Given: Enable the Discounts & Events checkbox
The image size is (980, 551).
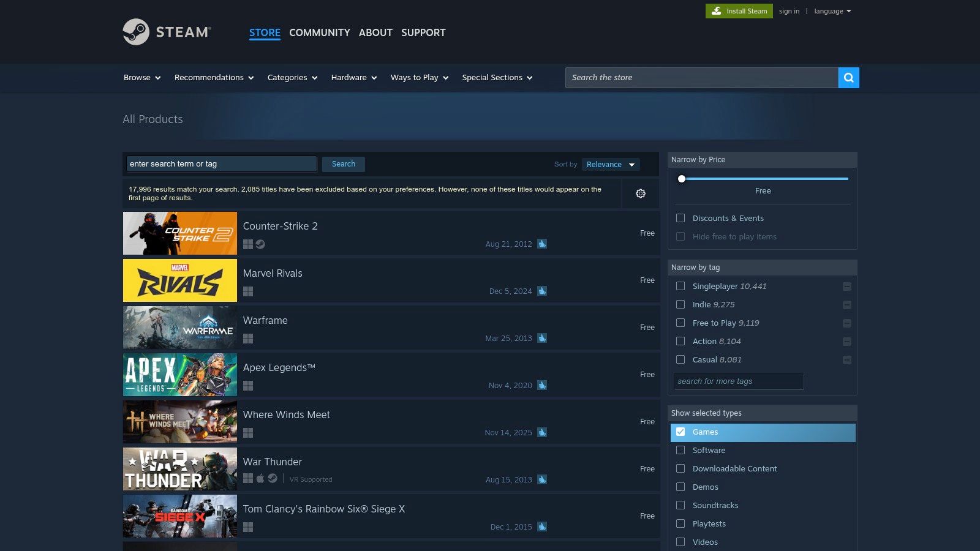Looking at the screenshot, I should 680,218.
